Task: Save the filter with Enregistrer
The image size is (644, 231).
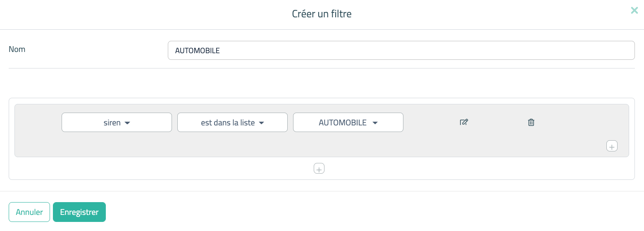Action: [x=79, y=212]
